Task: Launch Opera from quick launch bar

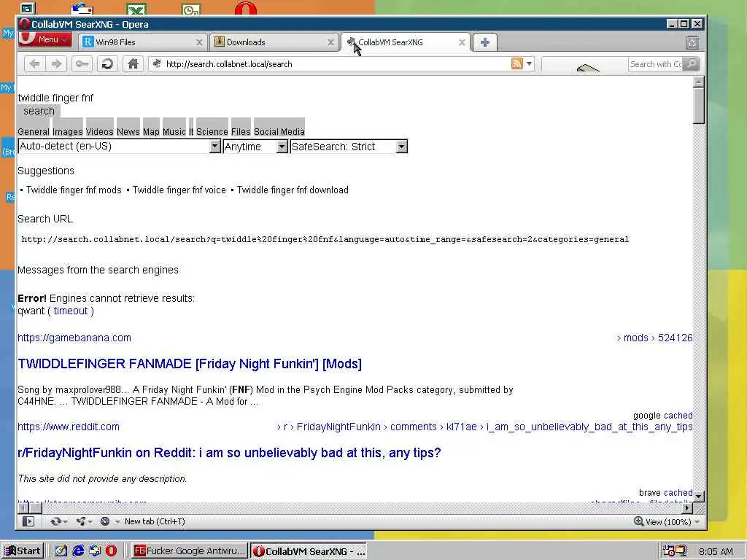Action: click(111, 551)
